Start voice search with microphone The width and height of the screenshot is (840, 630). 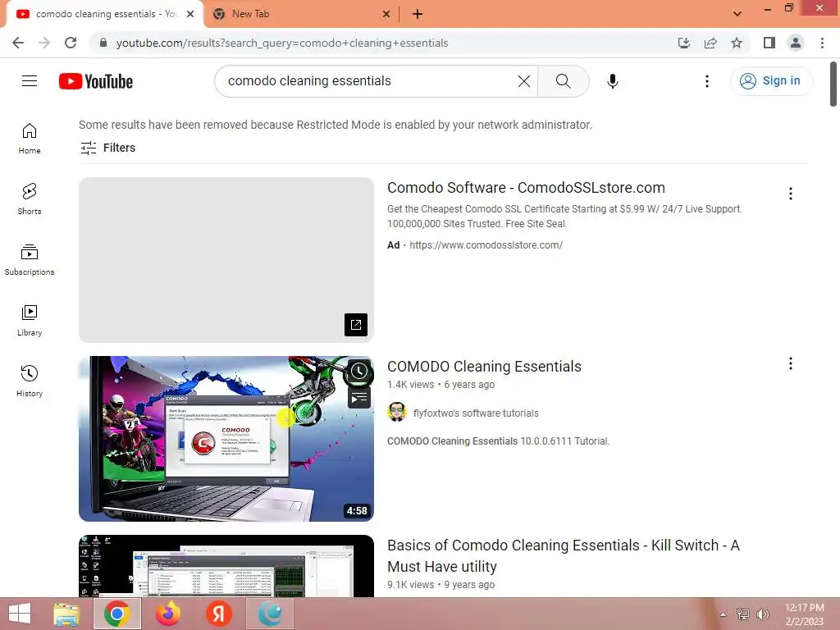click(x=612, y=81)
